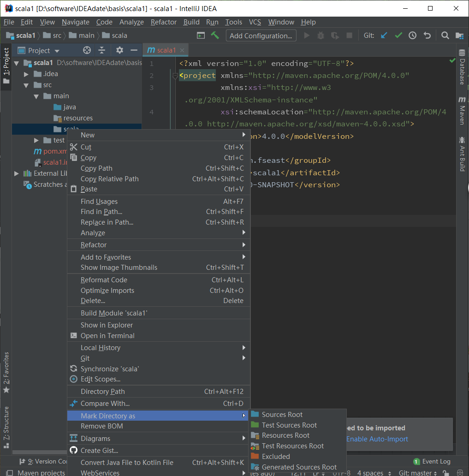
Task: Click the Git Update Project arrow icon
Action: 384,36
